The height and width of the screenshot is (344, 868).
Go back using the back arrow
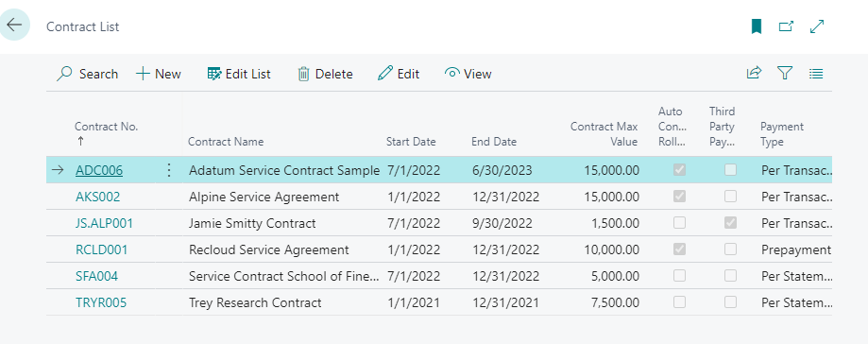tap(14, 25)
